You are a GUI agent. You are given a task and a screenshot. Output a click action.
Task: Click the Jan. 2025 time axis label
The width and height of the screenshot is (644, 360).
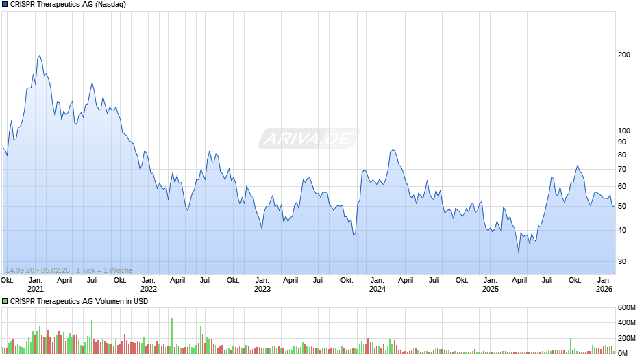[x=491, y=285]
